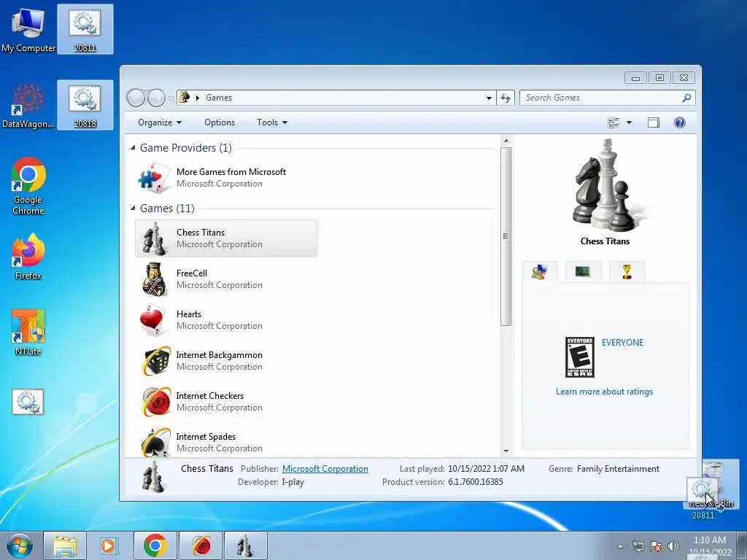Select the 20818 desktop file icon
The image size is (747, 560).
(x=85, y=105)
